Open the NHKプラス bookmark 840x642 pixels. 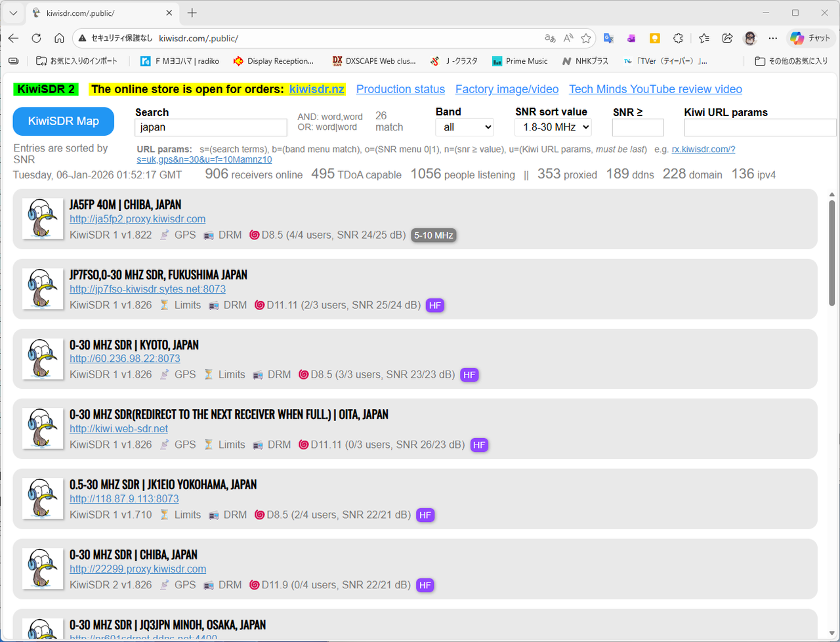(585, 61)
